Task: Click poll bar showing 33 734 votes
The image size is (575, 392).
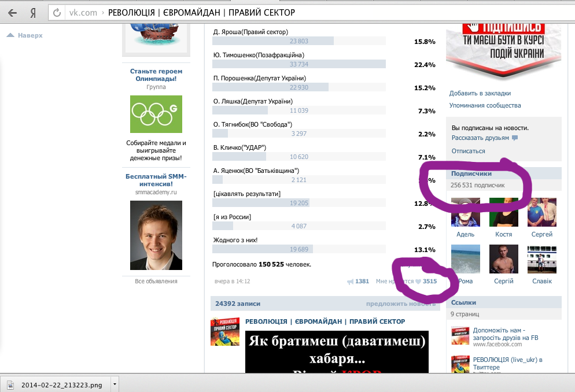Action: coord(299,64)
